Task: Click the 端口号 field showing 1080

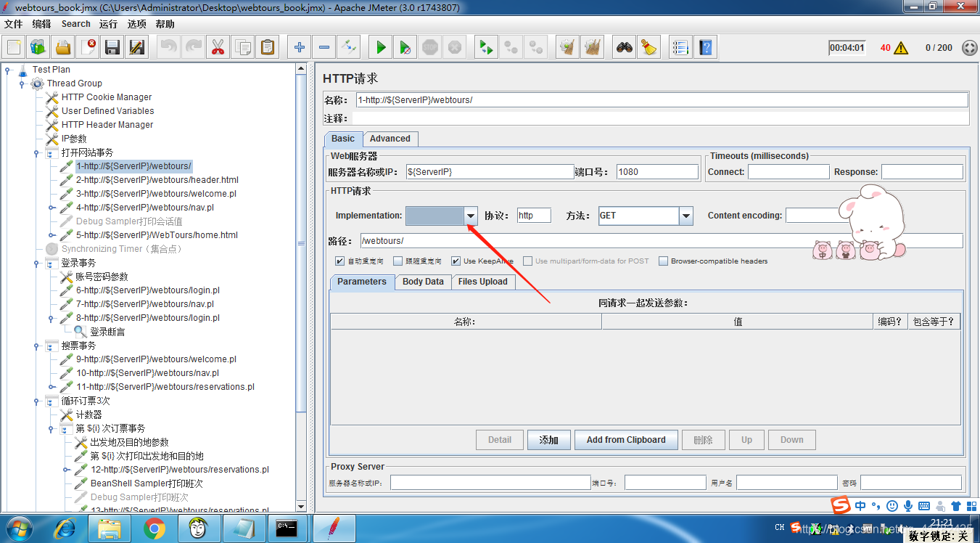Action: pos(659,172)
